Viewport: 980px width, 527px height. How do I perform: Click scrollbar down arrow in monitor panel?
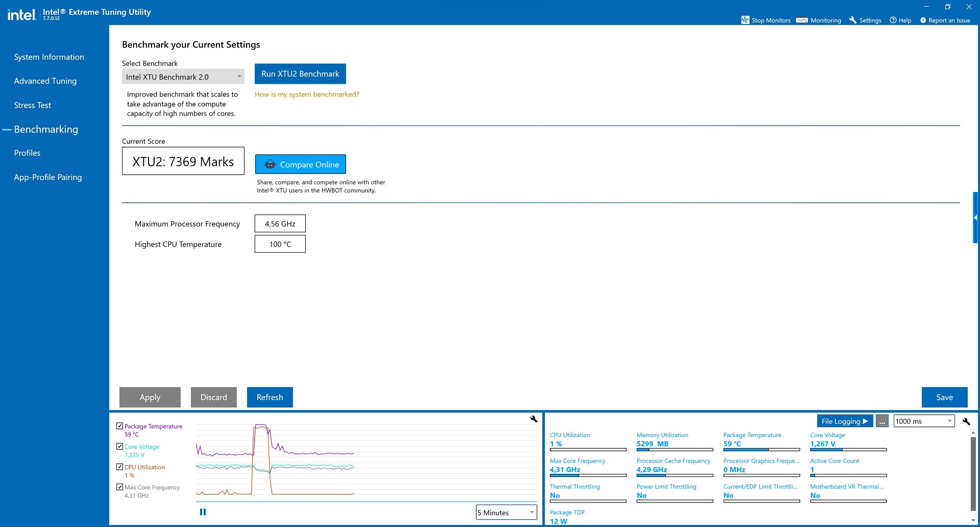[x=973, y=521]
